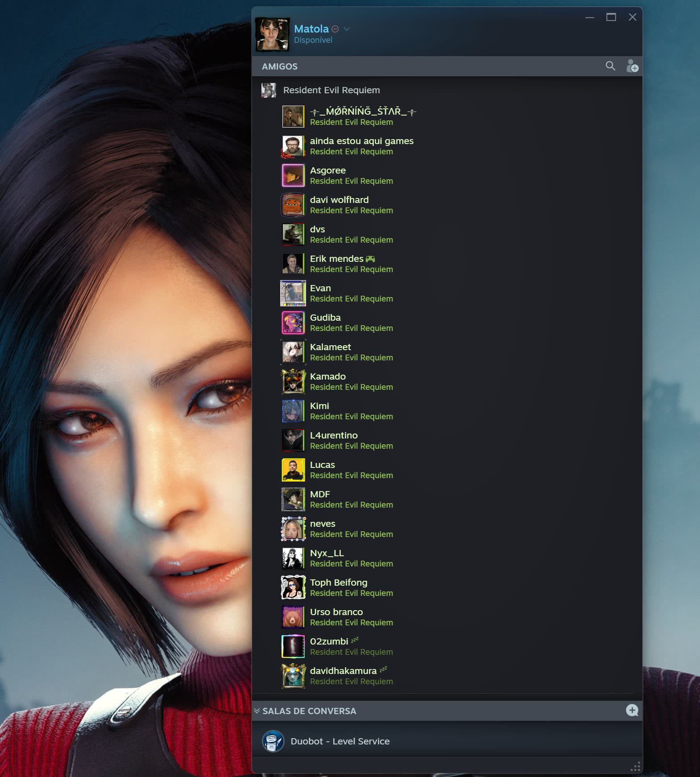
Task: Minimize the friends list window
Action: (590, 17)
